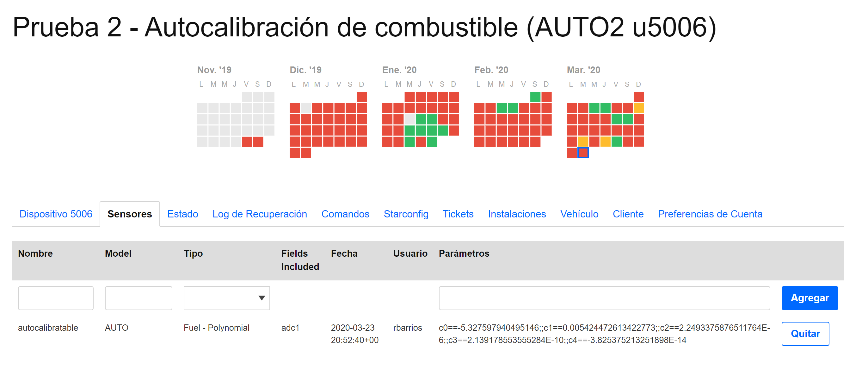Open the Cliente tab
The width and height of the screenshot is (868, 376).
point(627,214)
